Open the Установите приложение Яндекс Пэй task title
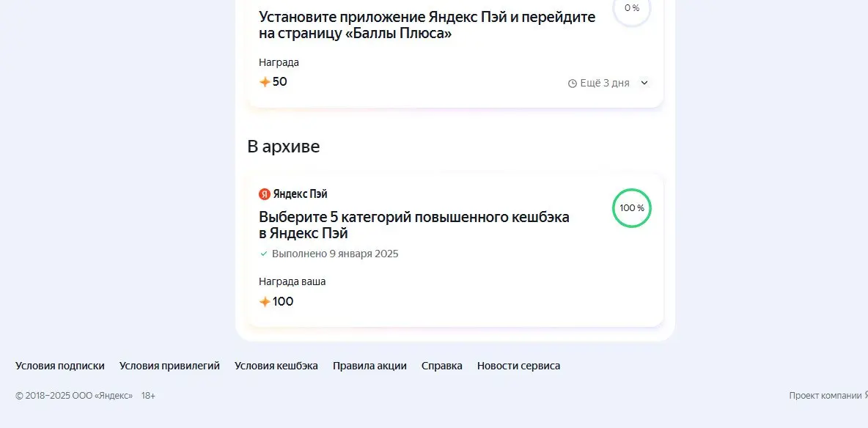Viewport: 868px width, 428px height. click(x=427, y=25)
